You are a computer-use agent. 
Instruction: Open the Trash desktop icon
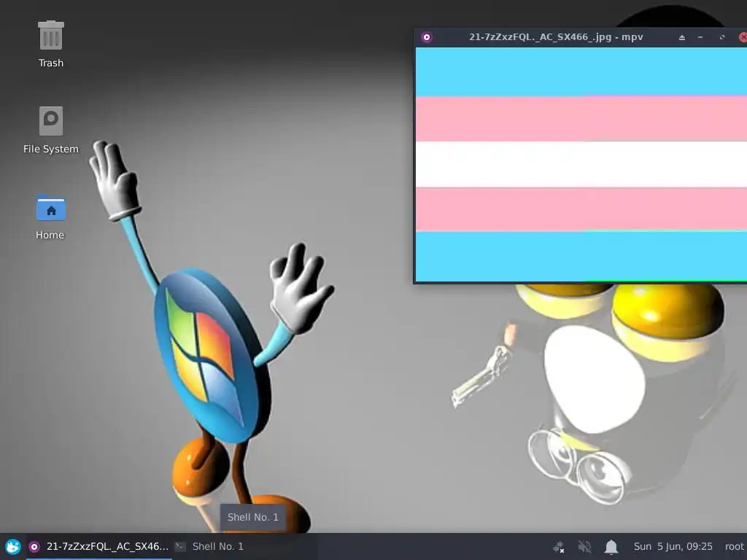(x=51, y=44)
